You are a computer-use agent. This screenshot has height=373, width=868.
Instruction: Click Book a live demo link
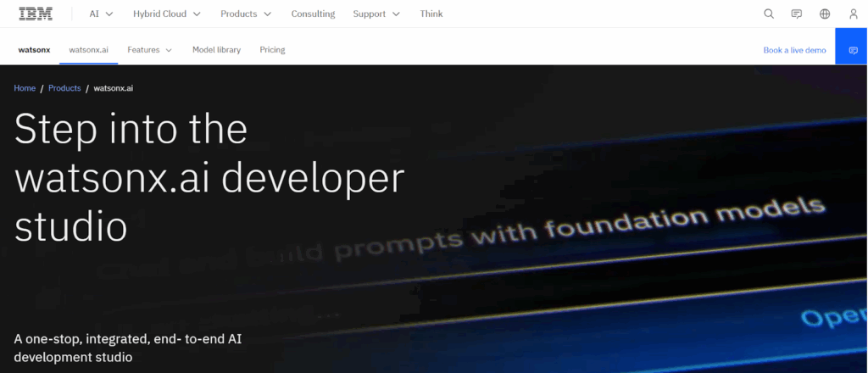(x=794, y=50)
